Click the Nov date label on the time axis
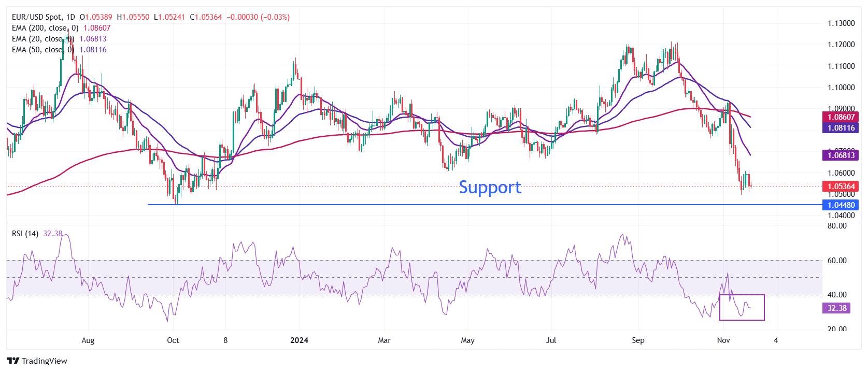Viewport: 868px width, 372px height. tap(723, 340)
